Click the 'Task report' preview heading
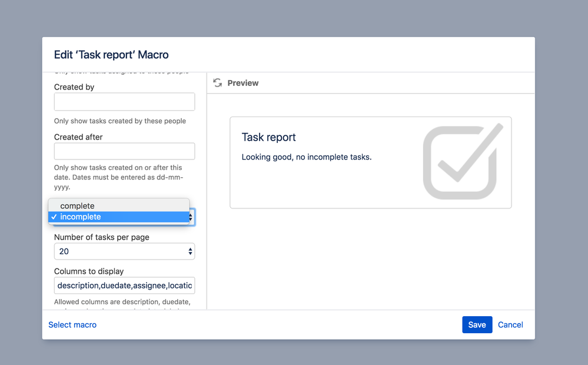The height and width of the screenshot is (365, 588). [x=268, y=137]
